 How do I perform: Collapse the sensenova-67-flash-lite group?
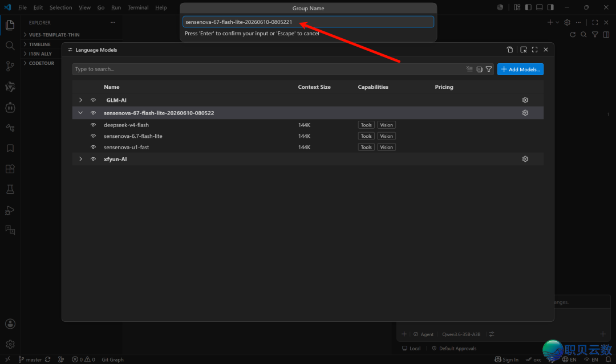(x=80, y=113)
